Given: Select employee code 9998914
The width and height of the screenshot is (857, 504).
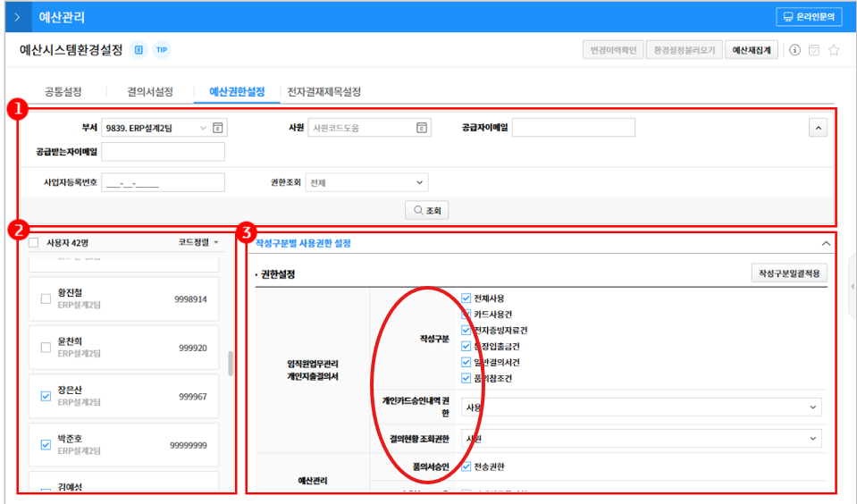Looking at the screenshot, I should (x=190, y=299).
